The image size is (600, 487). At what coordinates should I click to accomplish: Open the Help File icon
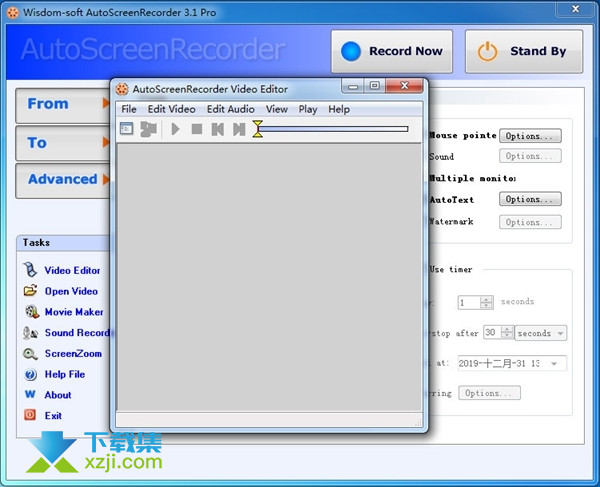pos(30,374)
